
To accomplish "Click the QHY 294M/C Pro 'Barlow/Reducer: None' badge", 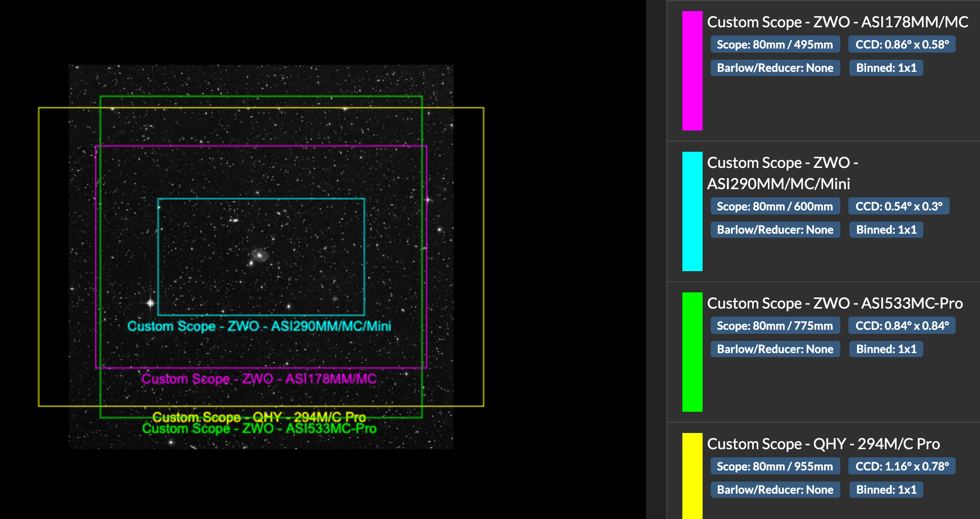I will click(x=775, y=490).
